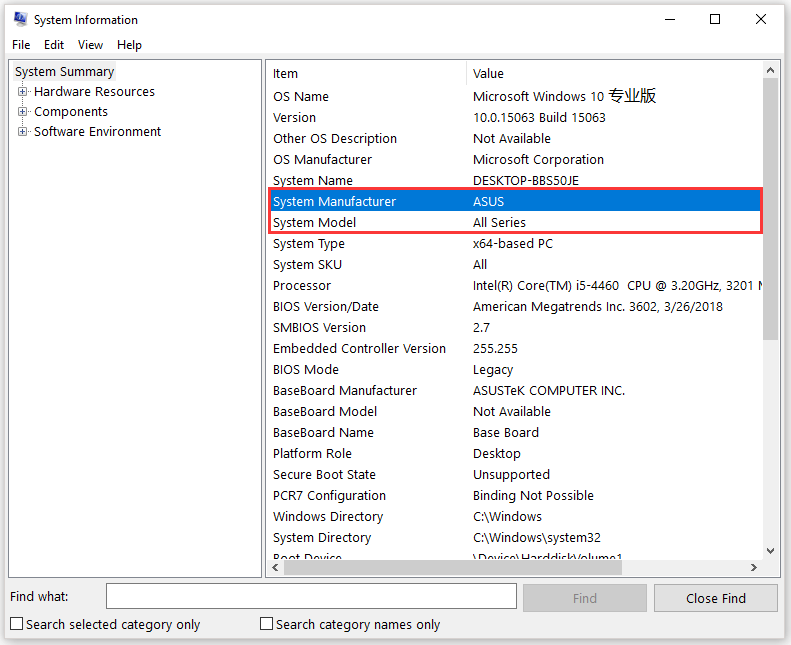Select the System Directory row
The width and height of the screenshot is (791, 645).
[x=515, y=538]
